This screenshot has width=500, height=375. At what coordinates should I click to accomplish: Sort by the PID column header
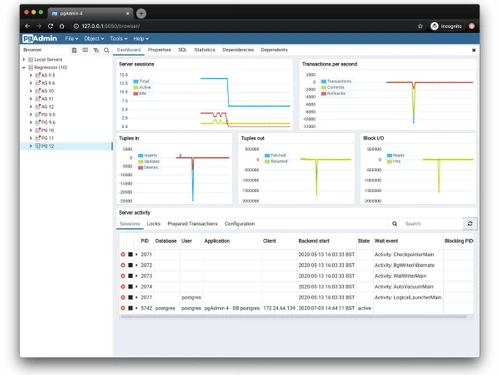[x=145, y=241]
